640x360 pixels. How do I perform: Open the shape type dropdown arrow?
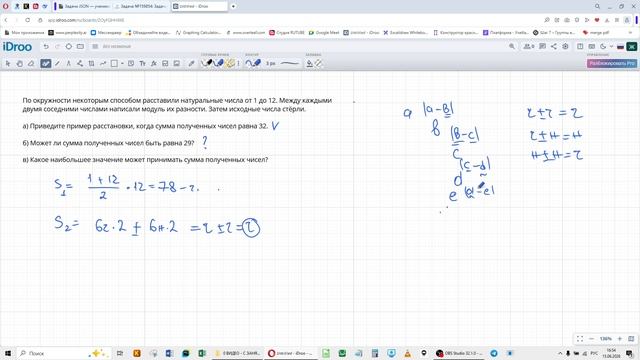click(122, 63)
